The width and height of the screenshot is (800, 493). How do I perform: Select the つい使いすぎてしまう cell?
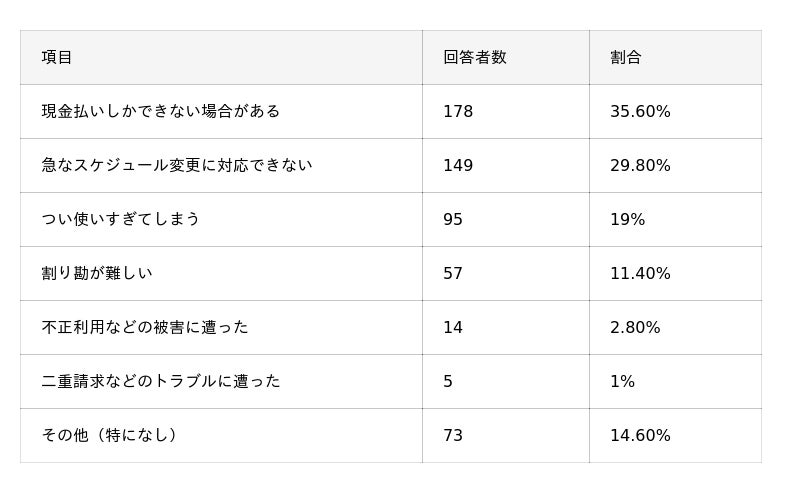(x=121, y=220)
